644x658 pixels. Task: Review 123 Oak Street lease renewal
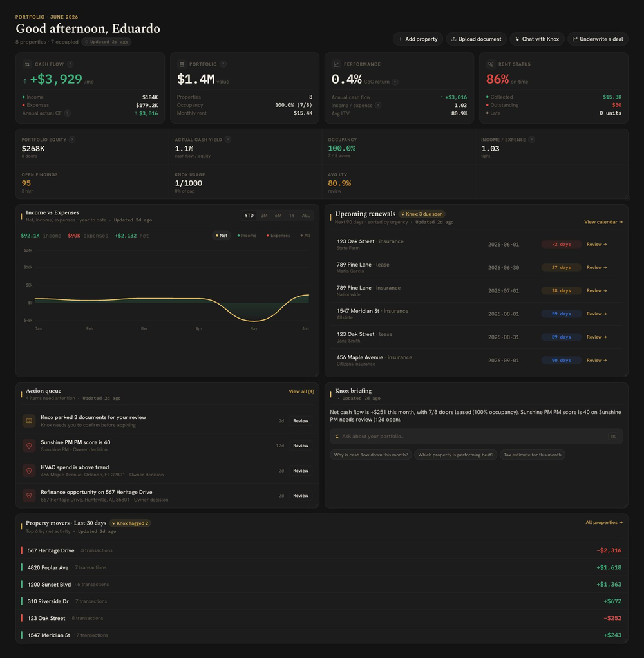(x=596, y=337)
